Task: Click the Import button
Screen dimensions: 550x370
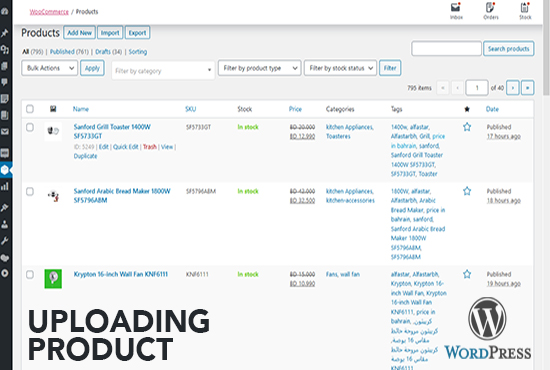Action: (110, 33)
